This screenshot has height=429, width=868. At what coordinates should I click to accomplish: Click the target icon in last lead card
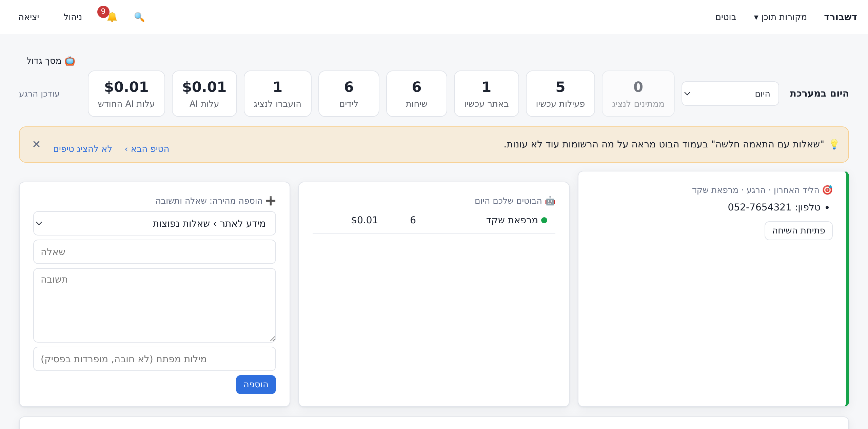coord(827,190)
